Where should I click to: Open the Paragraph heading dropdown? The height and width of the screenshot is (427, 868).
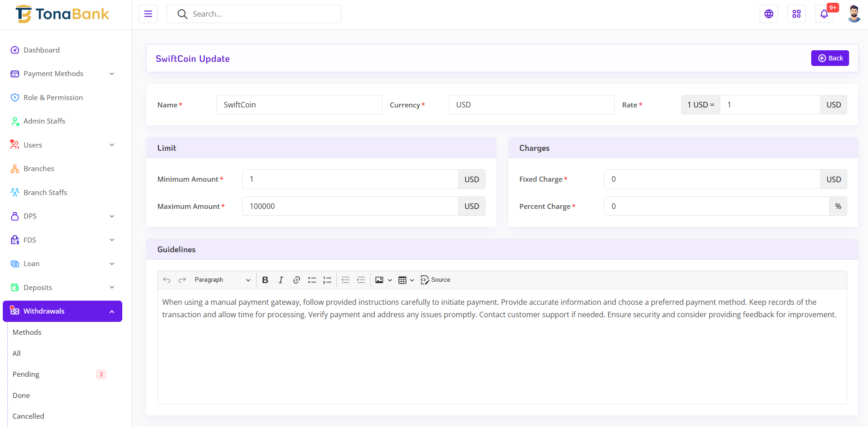[222, 280]
